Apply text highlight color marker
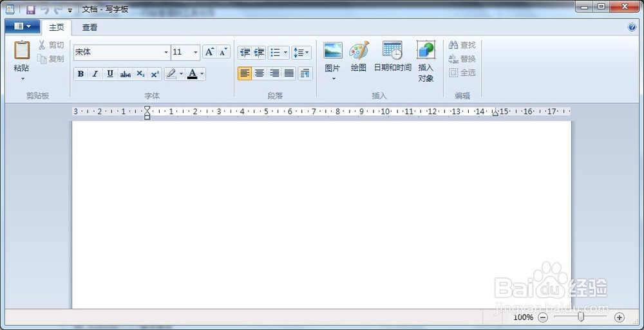Screen dimensions: 644x330 171,74
